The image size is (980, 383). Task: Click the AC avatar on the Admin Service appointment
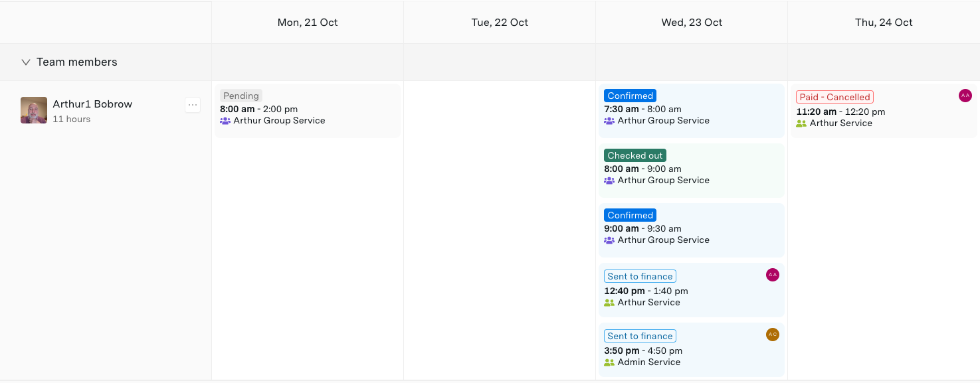pyautogui.click(x=772, y=335)
